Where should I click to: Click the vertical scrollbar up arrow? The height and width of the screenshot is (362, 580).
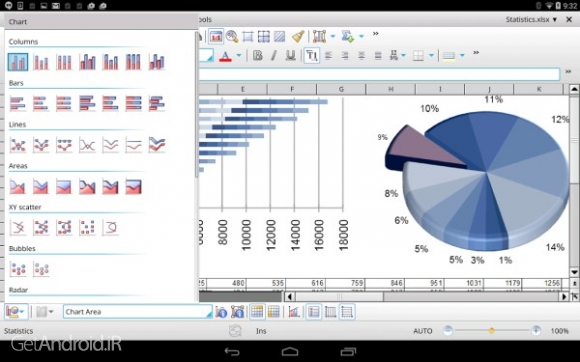click(x=574, y=89)
